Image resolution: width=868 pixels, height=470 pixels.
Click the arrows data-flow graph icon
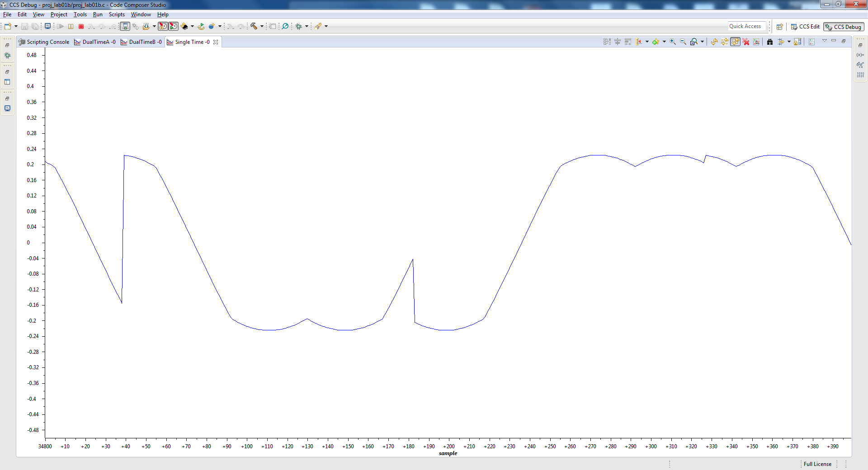(781, 42)
